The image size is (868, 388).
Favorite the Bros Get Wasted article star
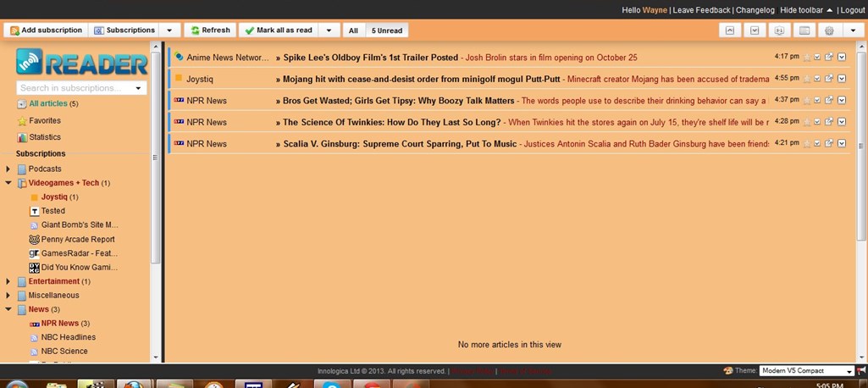[806, 100]
